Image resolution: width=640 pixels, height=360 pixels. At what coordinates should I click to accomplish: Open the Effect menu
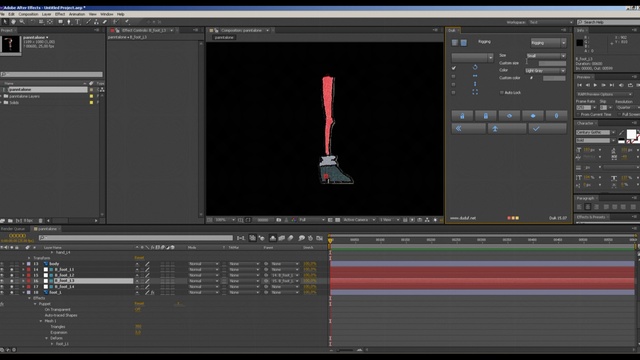[x=60, y=14]
